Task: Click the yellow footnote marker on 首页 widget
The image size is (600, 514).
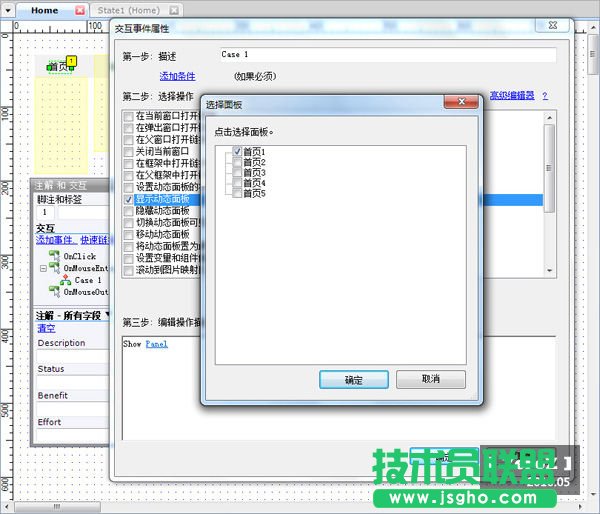Action: [x=72, y=60]
